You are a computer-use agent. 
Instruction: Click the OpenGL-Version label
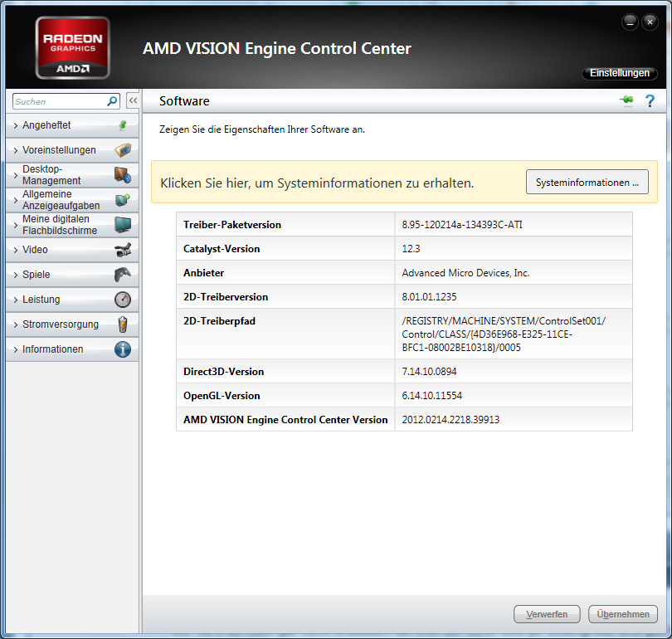[x=222, y=395]
